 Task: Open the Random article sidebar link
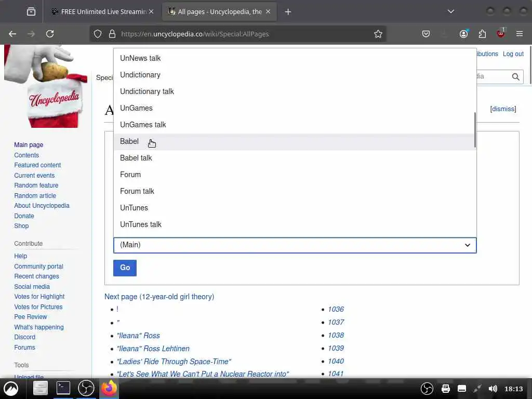(35, 196)
